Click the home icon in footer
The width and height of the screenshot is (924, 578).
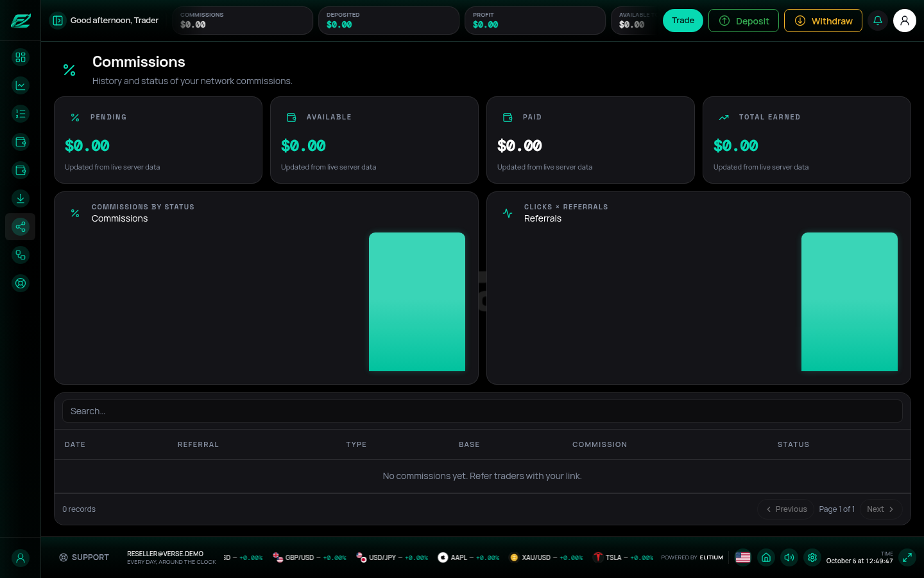766,557
